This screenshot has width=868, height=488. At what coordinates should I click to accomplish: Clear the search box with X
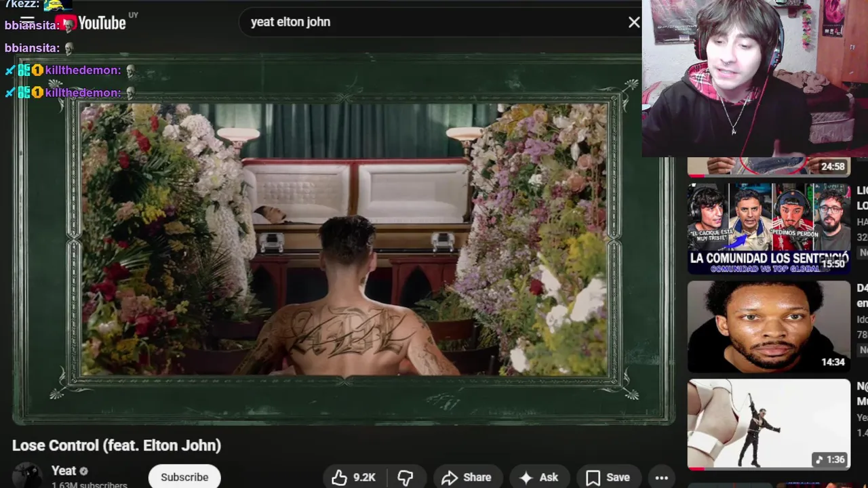pyautogui.click(x=634, y=22)
